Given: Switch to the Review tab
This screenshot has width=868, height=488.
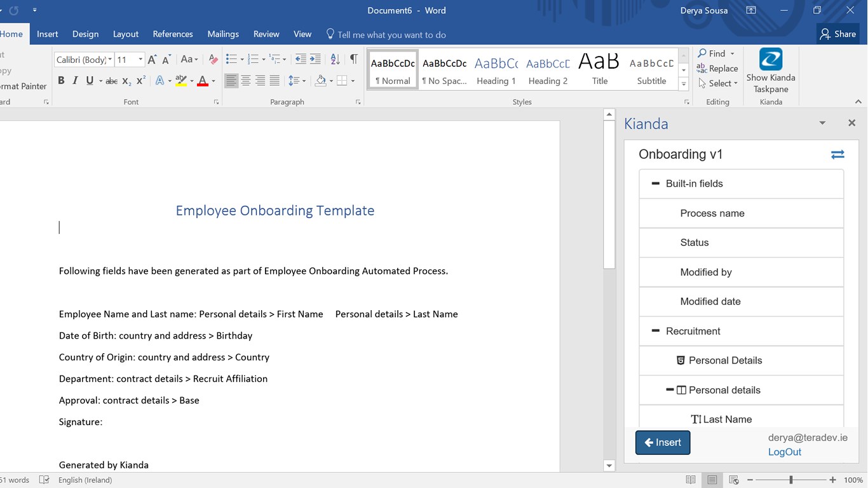Looking at the screenshot, I should coord(266,34).
